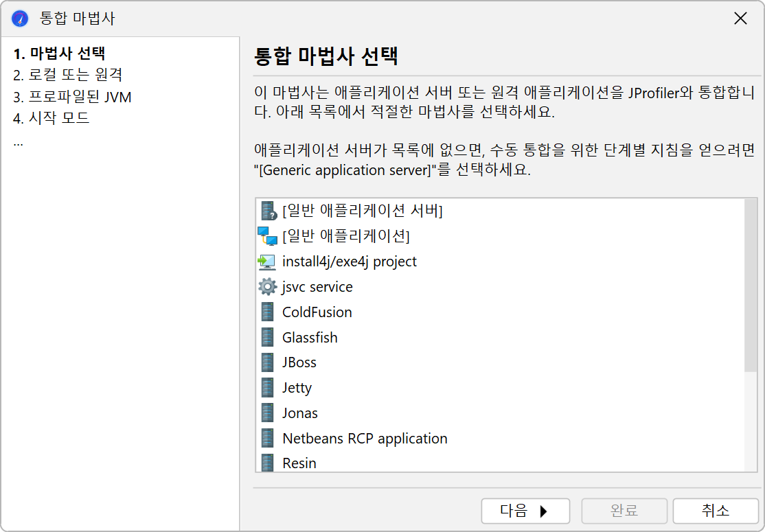
Task: Click the disabled 완료 (Finish) button
Action: tap(624, 511)
